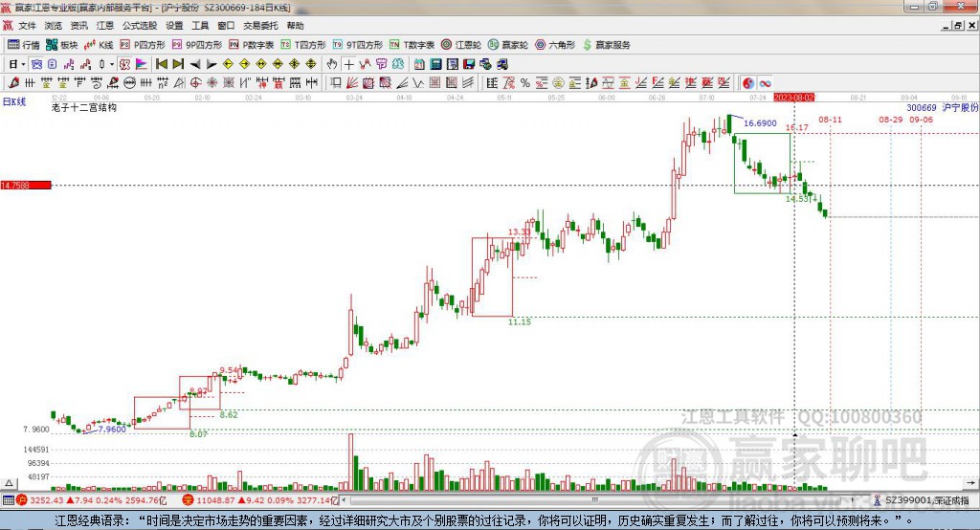
Task: Click the P四方形 toolbar button
Action: tap(143, 45)
